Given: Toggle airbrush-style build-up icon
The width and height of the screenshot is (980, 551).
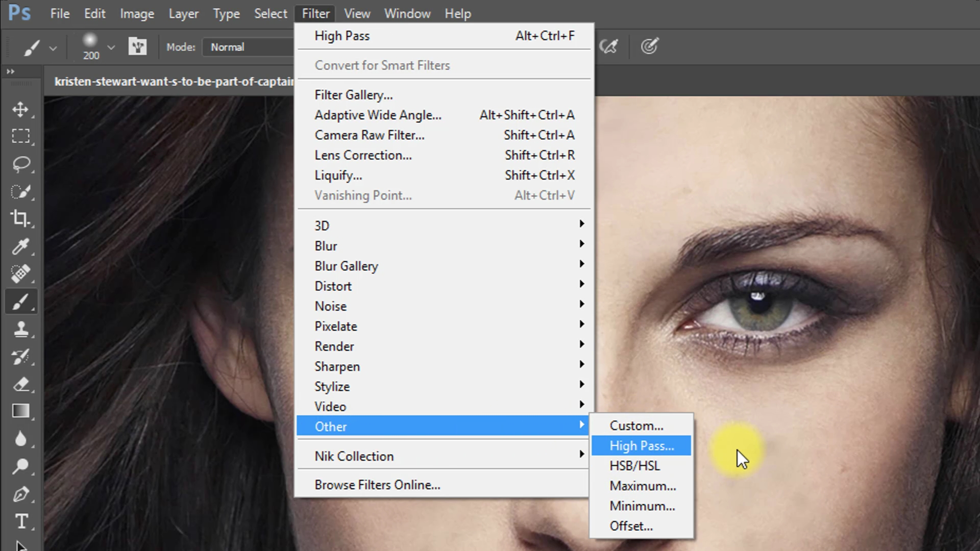Looking at the screenshot, I should pos(608,47).
